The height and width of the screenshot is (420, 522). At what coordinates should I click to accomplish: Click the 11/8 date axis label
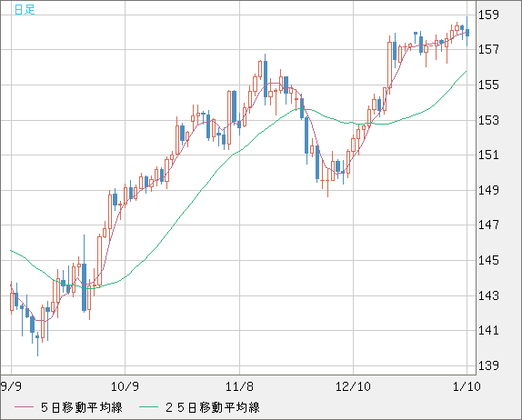239,386
